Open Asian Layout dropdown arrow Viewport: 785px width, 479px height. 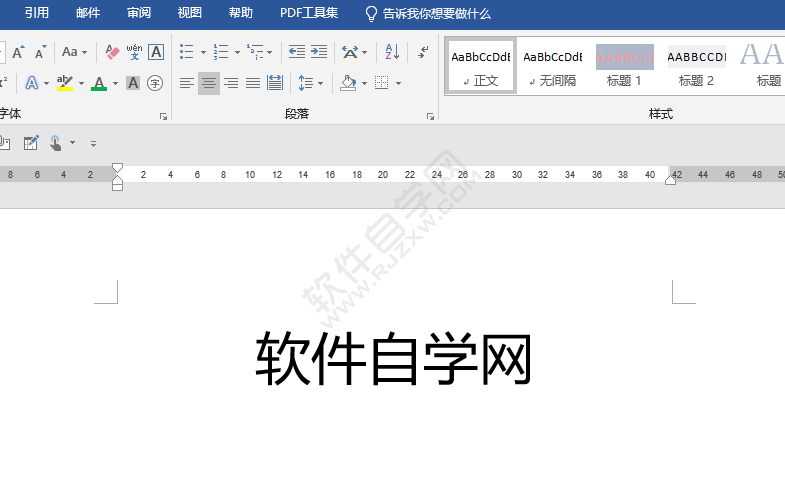[x=364, y=52]
